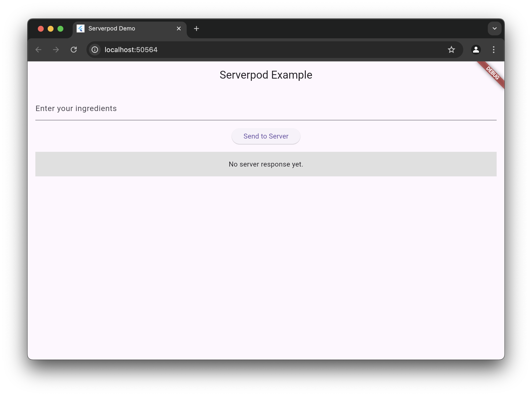View site information icon in address bar
Image resolution: width=532 pixels, height=396 pixels.
coord(95,50)
